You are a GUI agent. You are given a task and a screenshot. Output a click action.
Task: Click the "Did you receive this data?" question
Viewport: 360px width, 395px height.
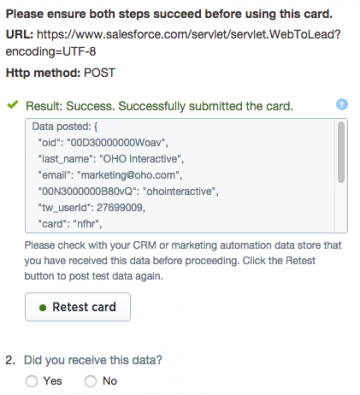93,360
